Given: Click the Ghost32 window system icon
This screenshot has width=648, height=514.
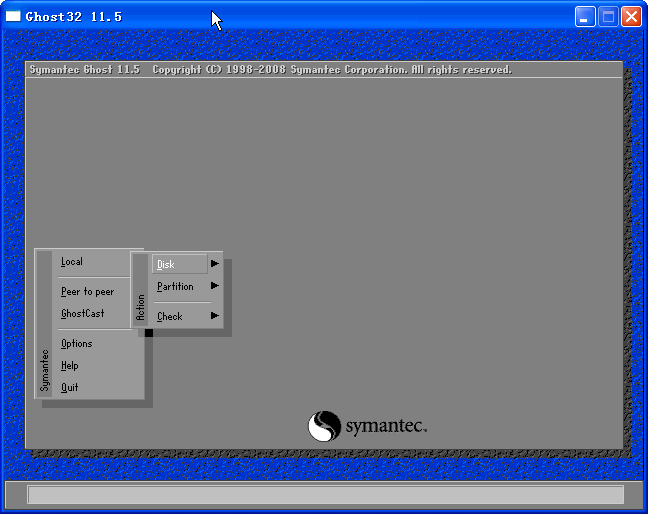Looking at the screenshot, I should coord(13,16).
